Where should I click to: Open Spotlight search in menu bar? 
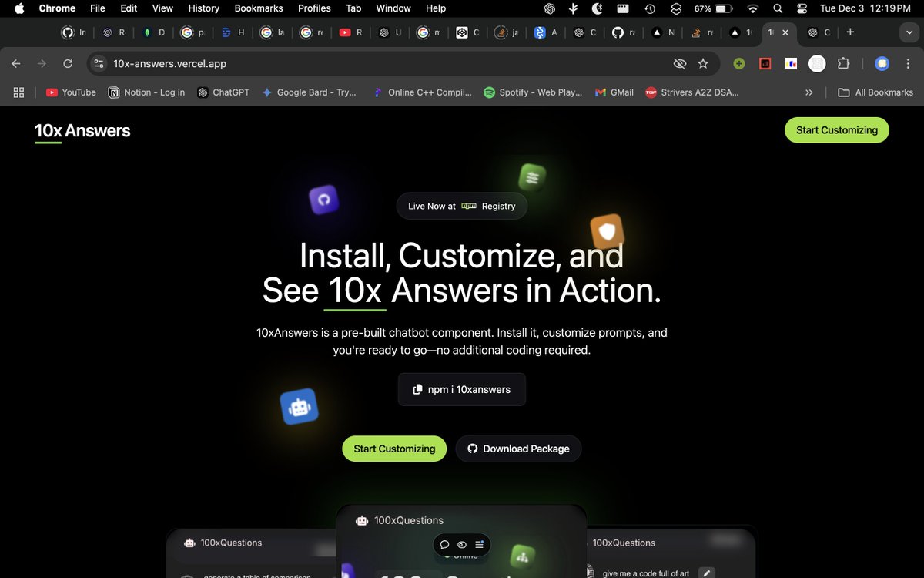click(778, 8)
